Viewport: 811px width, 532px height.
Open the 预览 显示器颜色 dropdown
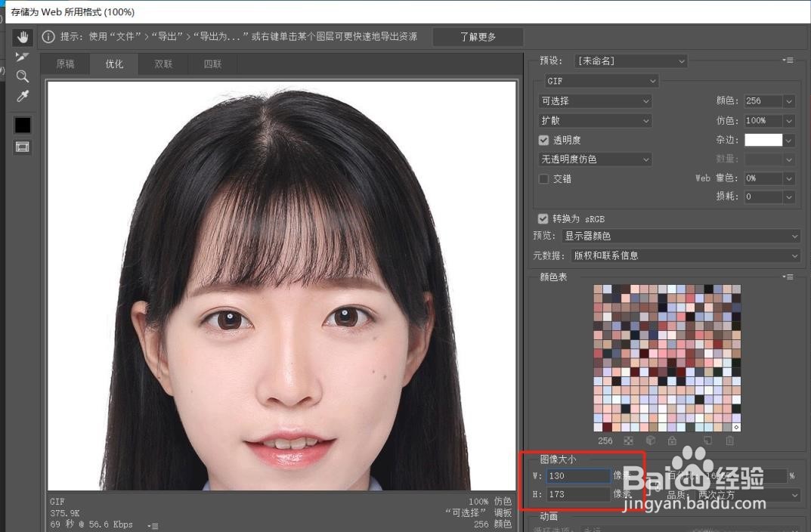[680, 236]
